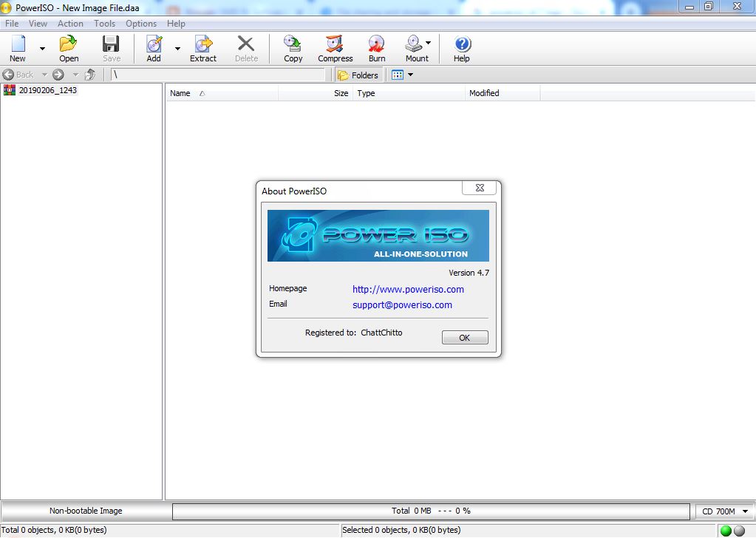This screenshot has height=538, width=756.
Task: Toggle the Folders pane button
Action: [x=358, y=75]
